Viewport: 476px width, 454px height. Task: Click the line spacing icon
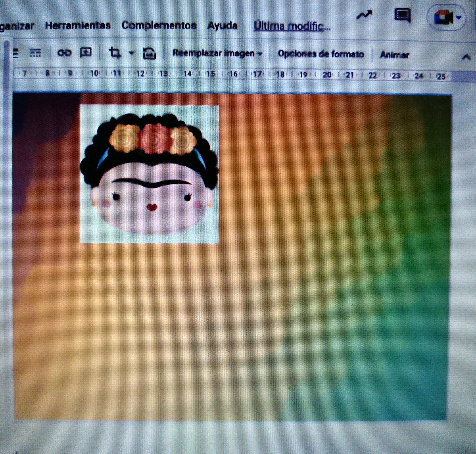[35, 53]
